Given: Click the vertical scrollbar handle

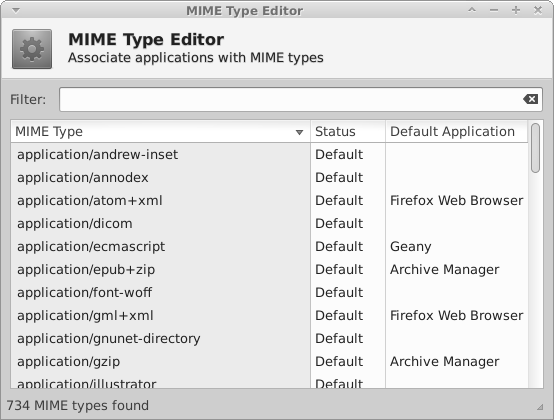Looking at the screenshot, I should point(535,148).
